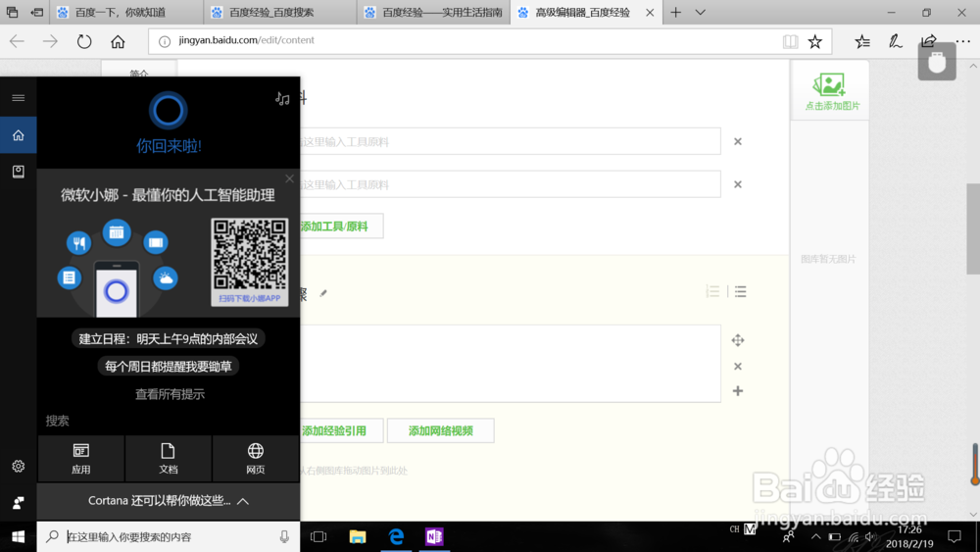The image size is (980, 552).
Task: Click the step content text box
Action: pos(510,363)
